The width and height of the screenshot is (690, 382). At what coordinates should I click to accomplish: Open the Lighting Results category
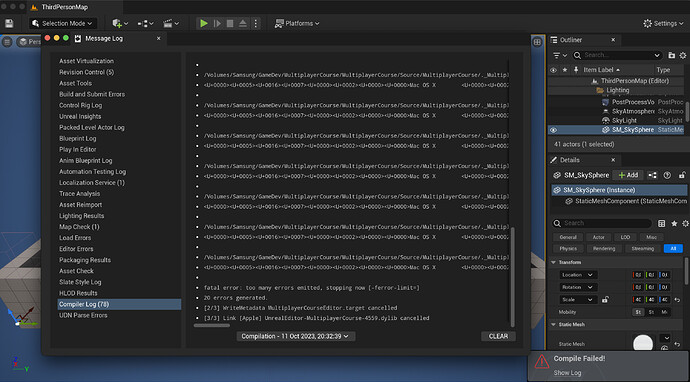click(x=82, y=216)
